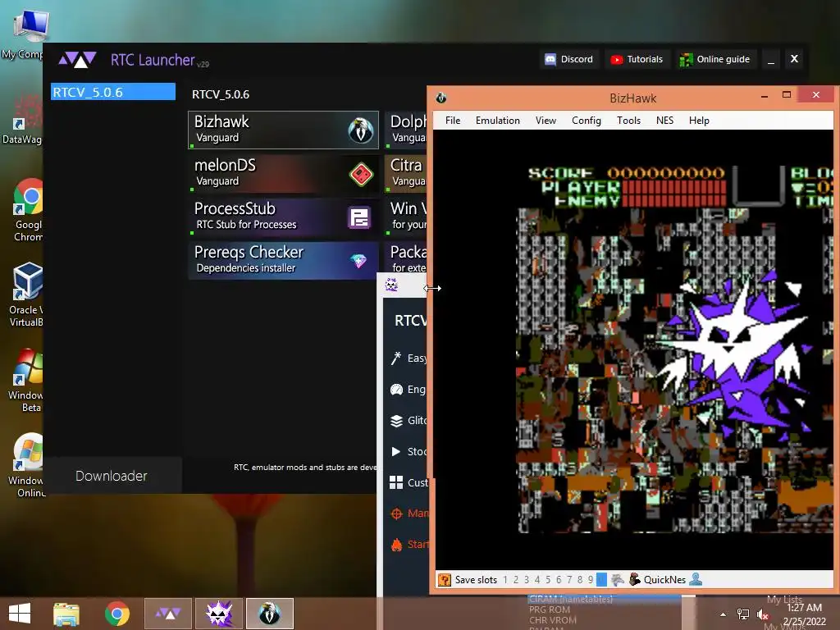Open Glitch layers item in RTCV sidebar
840x630 pixels.
[x=409, y=421]
